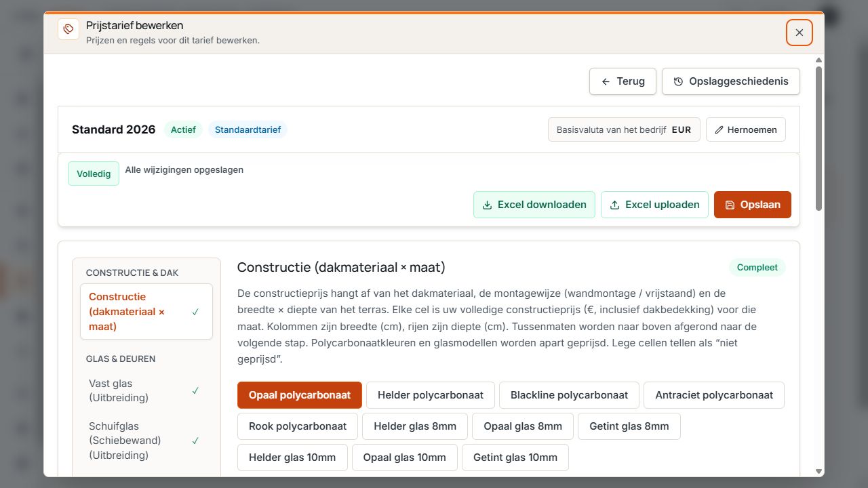Screen dimensions: 868x488
Task: Select Opaal glas 8mm tab
Action: pos(523,426)
